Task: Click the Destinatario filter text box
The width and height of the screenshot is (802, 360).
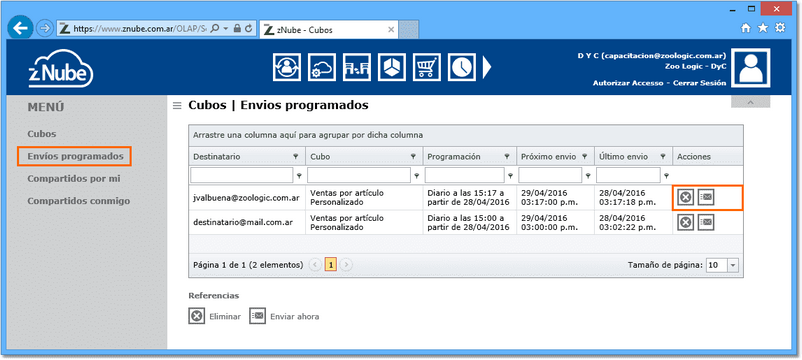Action: [x=242, y=175]
